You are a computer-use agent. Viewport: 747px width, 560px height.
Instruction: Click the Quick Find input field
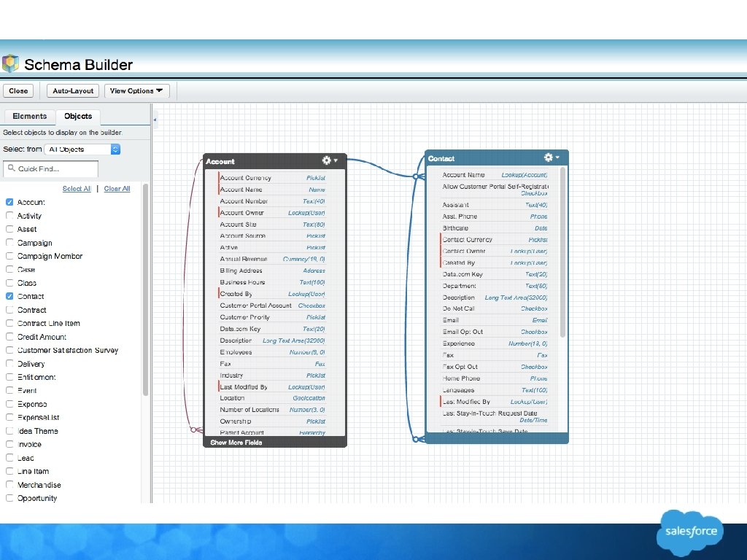click(x=51, y=168)
